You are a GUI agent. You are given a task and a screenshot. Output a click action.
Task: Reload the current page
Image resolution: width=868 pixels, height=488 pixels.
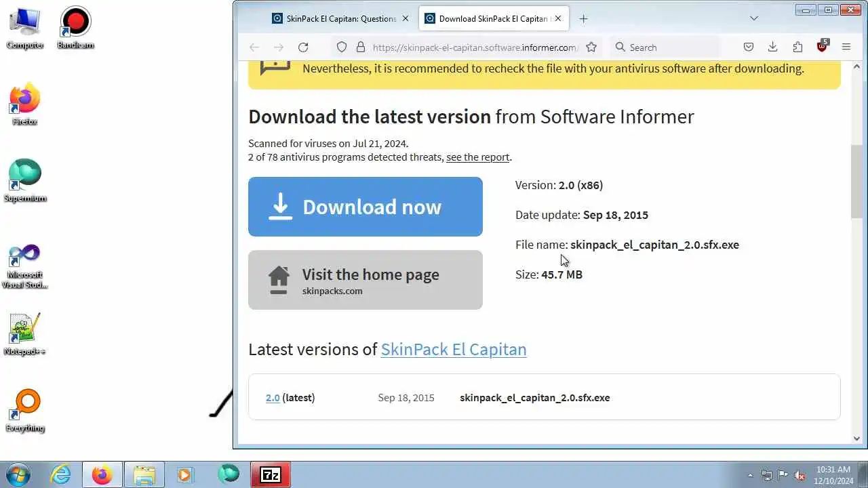[303, 47]
